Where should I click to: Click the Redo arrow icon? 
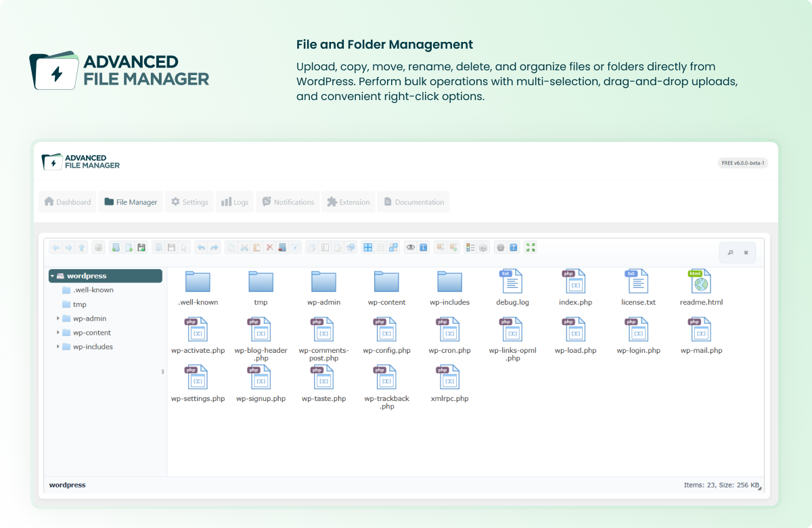tap(214, 248)
